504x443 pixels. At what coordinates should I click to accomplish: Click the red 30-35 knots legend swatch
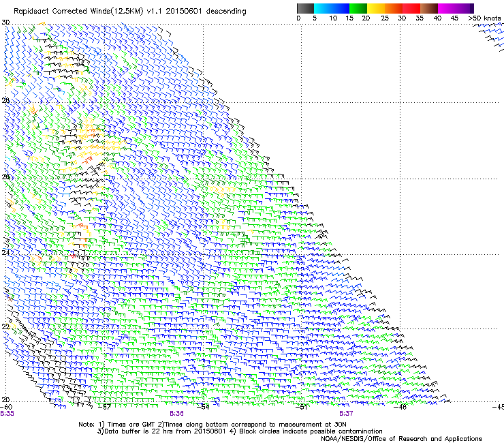(x=411, y=8)
